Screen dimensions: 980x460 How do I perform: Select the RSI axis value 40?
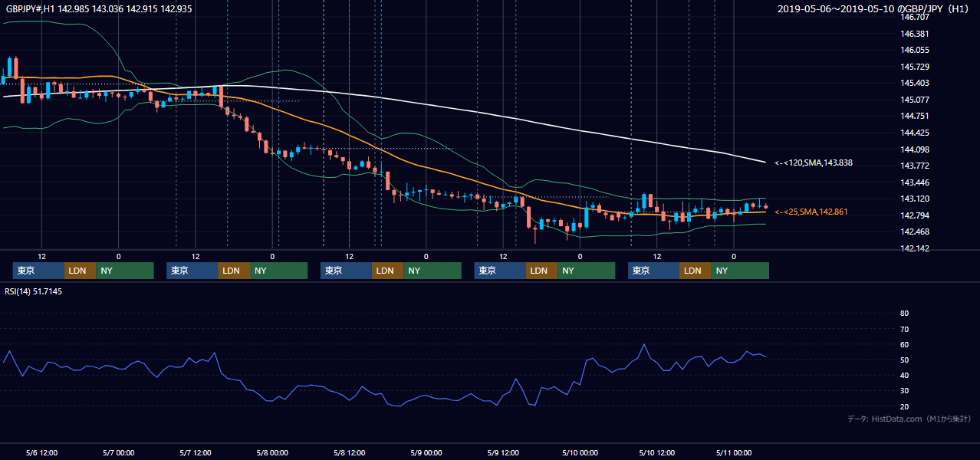click(x=904, y=376)
